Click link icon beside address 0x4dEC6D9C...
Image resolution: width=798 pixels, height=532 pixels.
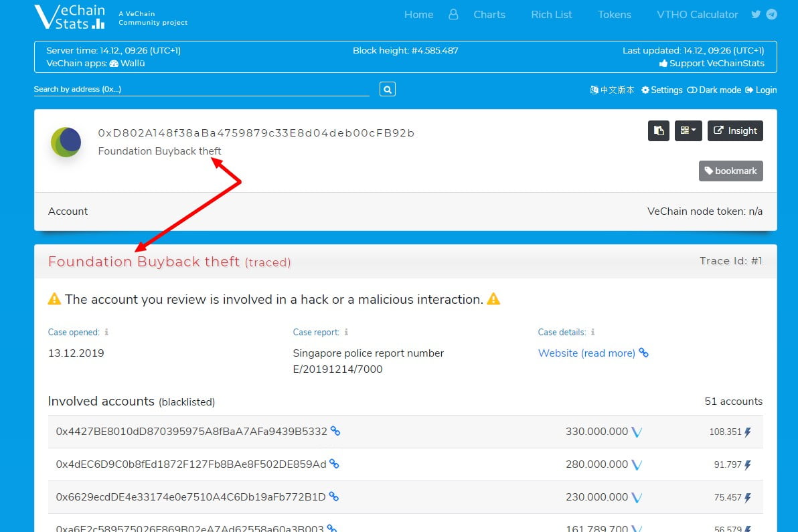(x=334, y=464)
